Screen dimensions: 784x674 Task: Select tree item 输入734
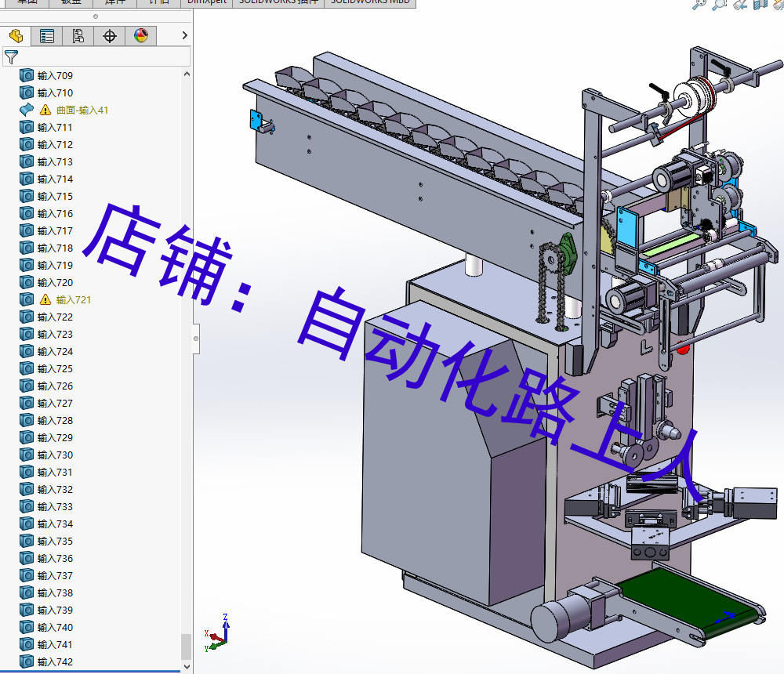click(x=55, y=524)
